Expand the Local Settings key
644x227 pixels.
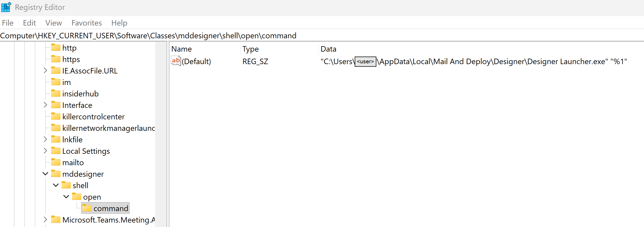pyautogui.click(x=45, y=151)
